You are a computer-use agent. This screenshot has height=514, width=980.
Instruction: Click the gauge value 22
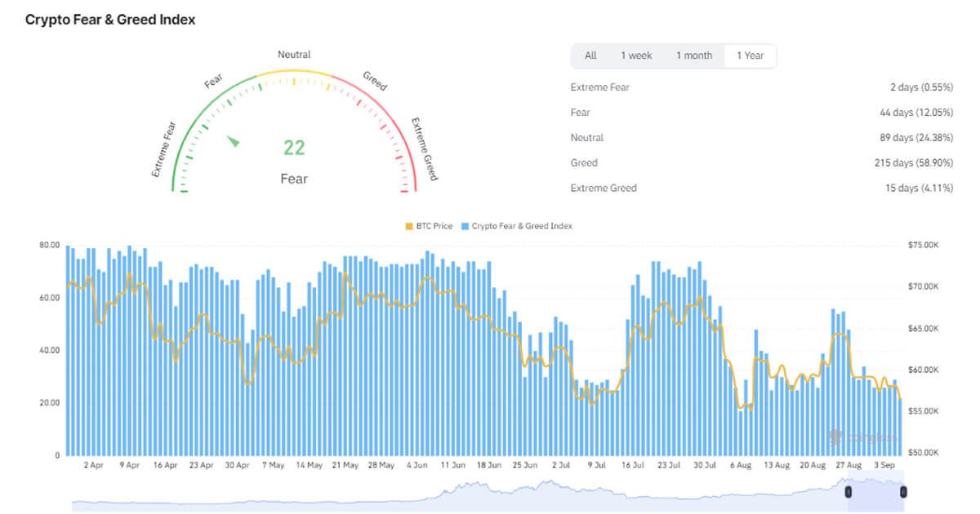pyautogui.click(x=294, y=148)
